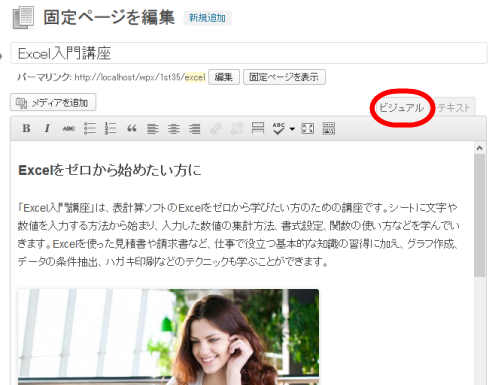The image size is (495, 385).
Task: Click the paragraph starting 「Excel入門講座」は
Action: (x=238, y=234)
